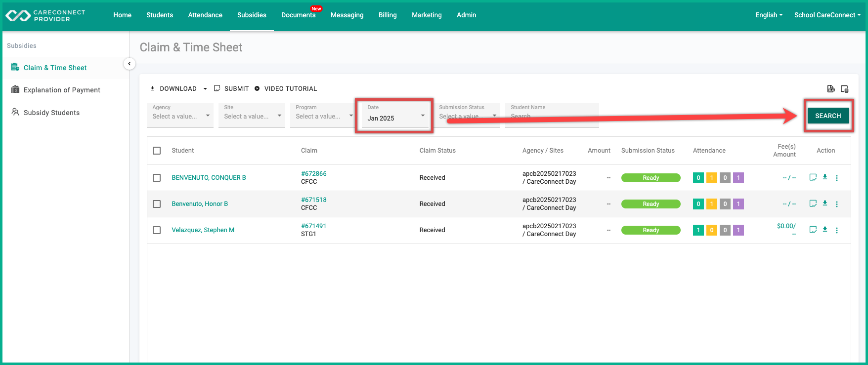Download icon in BENVENUTO, CONQUER B row

pyautogui.click(x=825, y=177)
